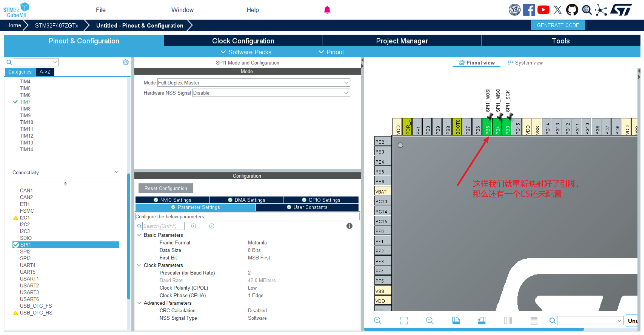Toggle the SPI1 enabled checkmark

pyautogui.click(x=16, y=245)
